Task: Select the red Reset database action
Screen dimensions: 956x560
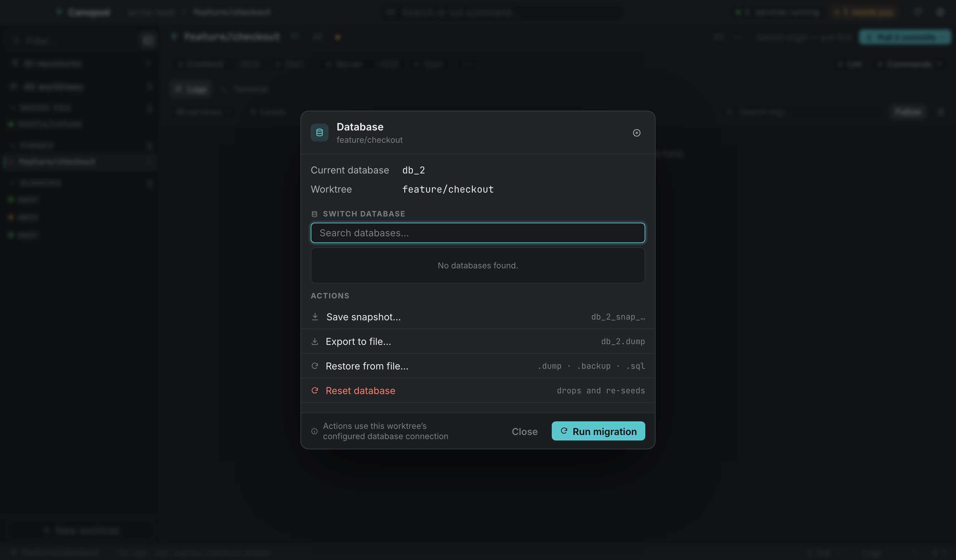Action: pyautogui.click(x=478, y=390)
